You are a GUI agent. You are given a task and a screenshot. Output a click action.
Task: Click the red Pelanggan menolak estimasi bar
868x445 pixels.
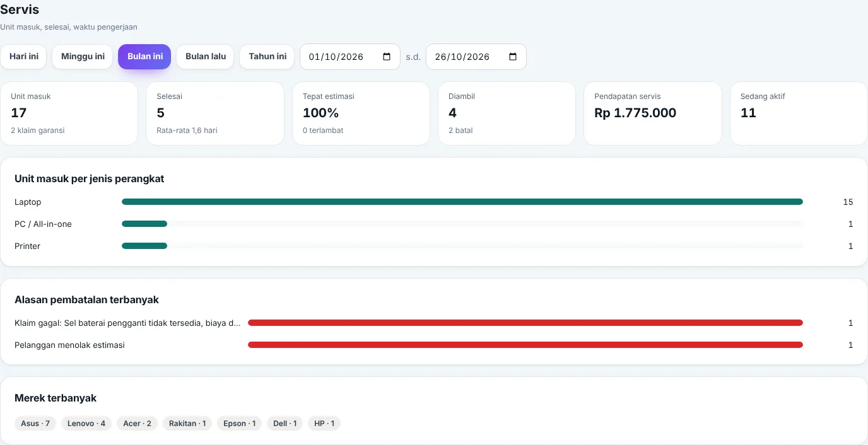(525, 345)
